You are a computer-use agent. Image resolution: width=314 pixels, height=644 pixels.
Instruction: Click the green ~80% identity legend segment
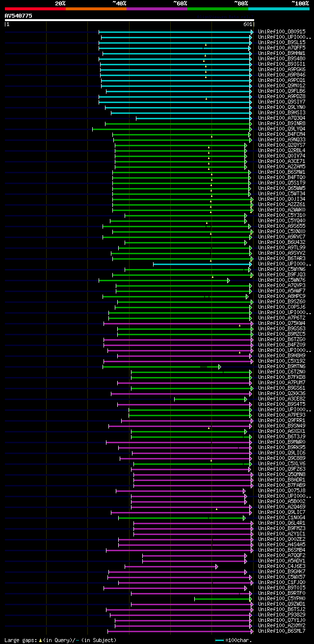218,8
